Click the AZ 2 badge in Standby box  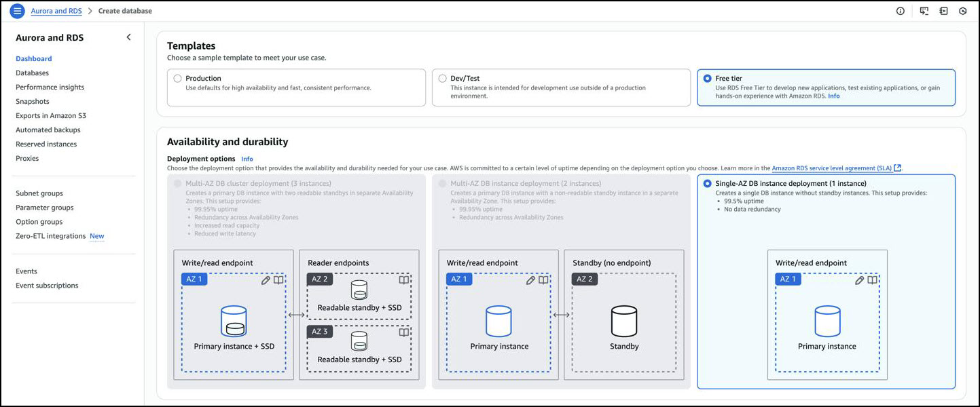coord(585,279)
